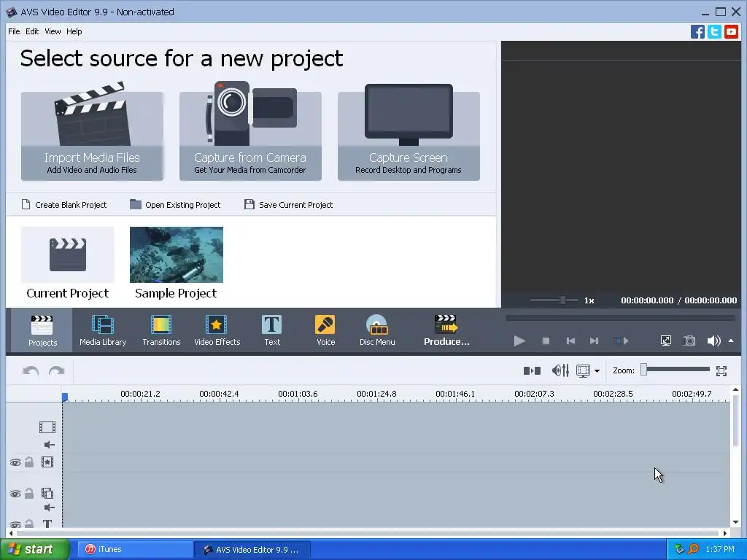The height and width of the screenshot is (560, 747).
Task: Open the Facebook page icon
Action: (697, 32)
